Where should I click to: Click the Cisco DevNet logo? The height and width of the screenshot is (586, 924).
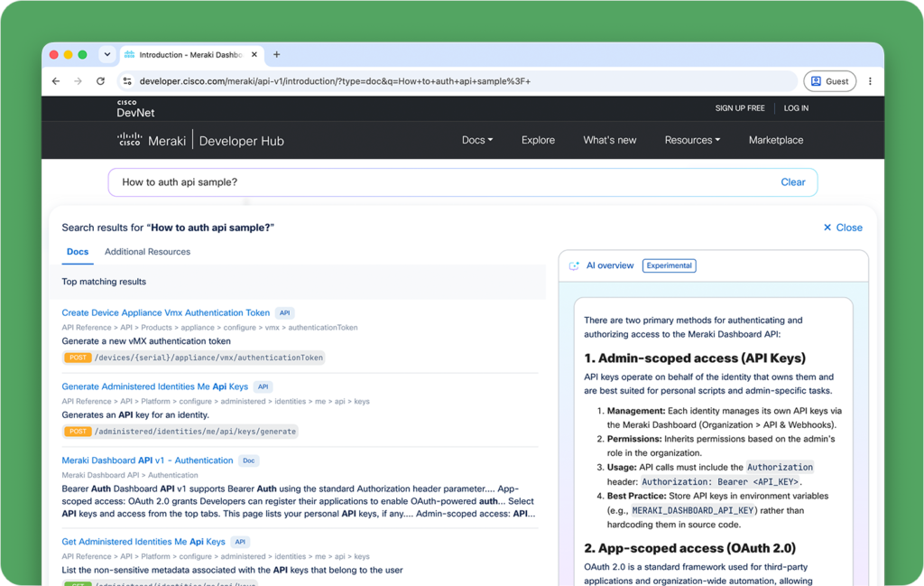[x=135, y=108]
